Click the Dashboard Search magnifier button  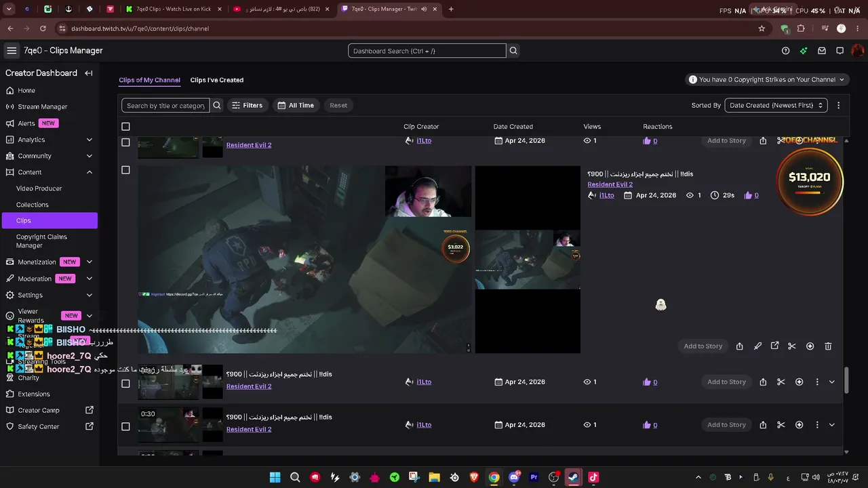(x=513, y=51)
